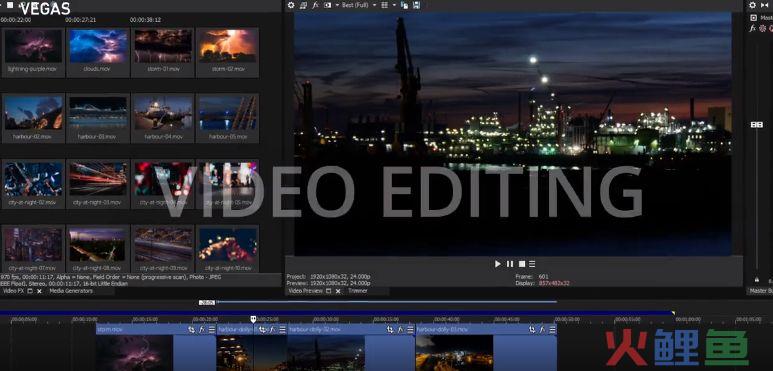The width and height of the screenshot is (773, 371).
Task: Switch to the Video Preview tab
Action: pyautogui.click(x=305, y=291)
